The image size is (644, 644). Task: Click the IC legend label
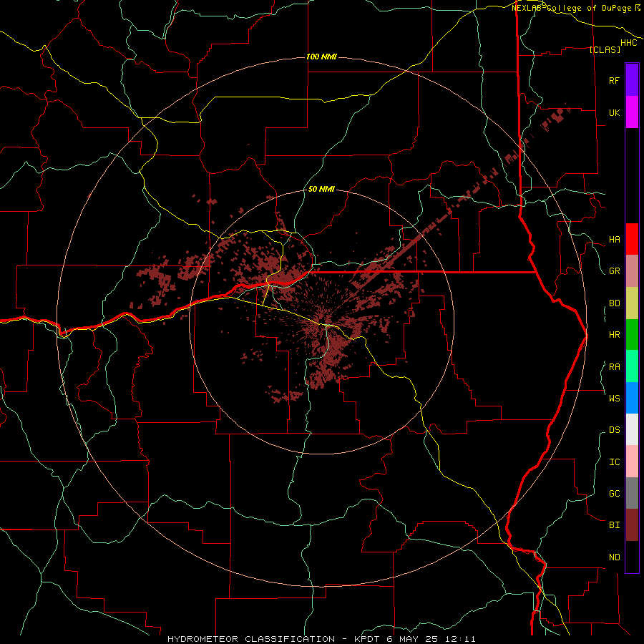tap(614, 462)
